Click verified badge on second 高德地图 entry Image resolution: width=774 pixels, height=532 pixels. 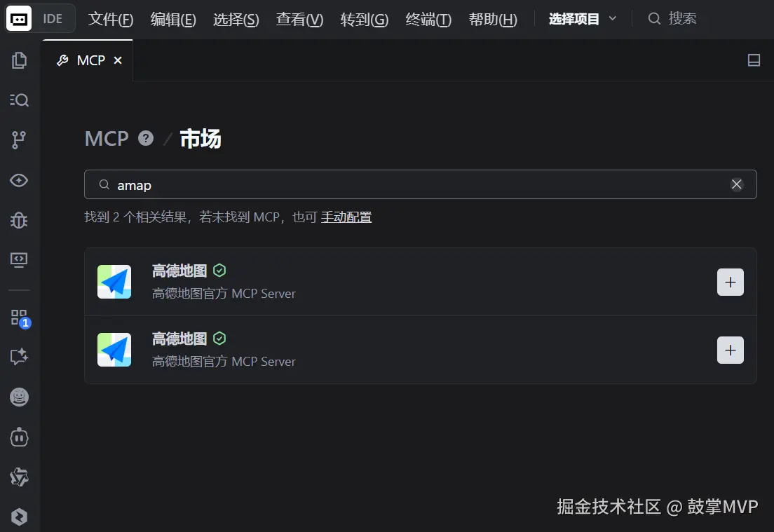(219, 339)
